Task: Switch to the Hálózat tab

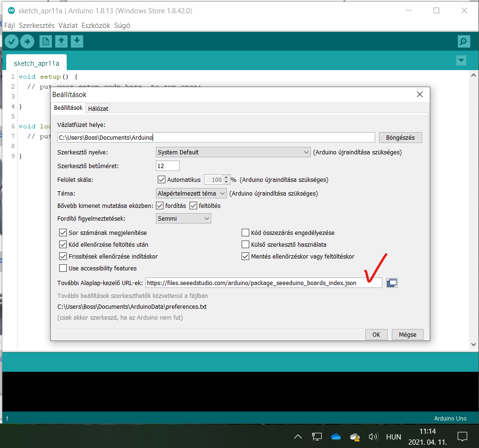Action: pos(98,108)
